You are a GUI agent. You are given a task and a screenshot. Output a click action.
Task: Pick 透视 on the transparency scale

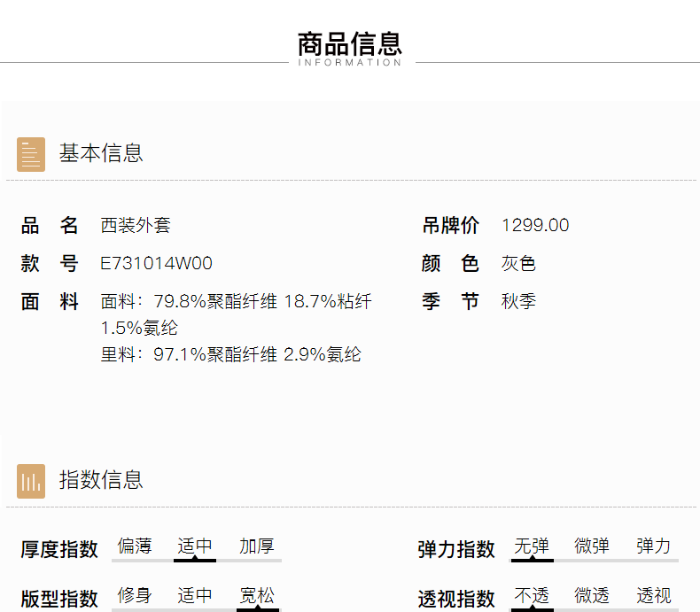[653, 595]
